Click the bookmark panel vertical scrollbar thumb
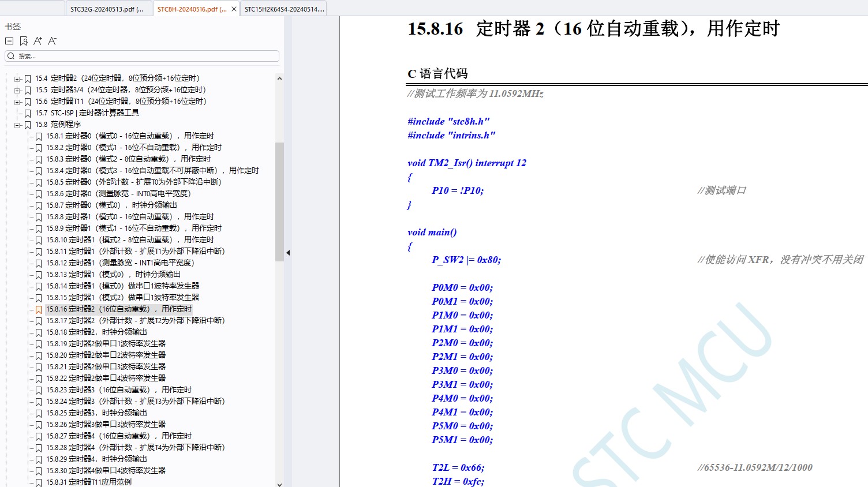Image resolution: width=868 pixels, height=487 pixels. (279, 202)
